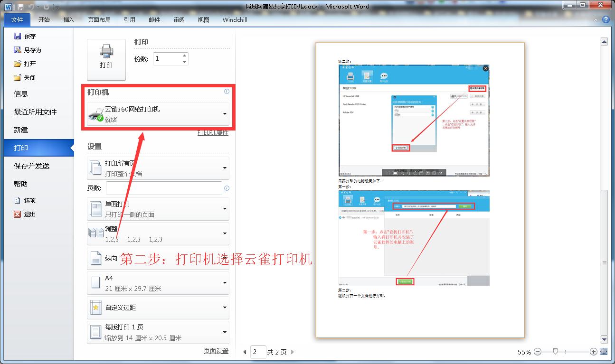Open 帮助 in the backstage sidebar
Screen dimensions: 615x364
point(21,184)
